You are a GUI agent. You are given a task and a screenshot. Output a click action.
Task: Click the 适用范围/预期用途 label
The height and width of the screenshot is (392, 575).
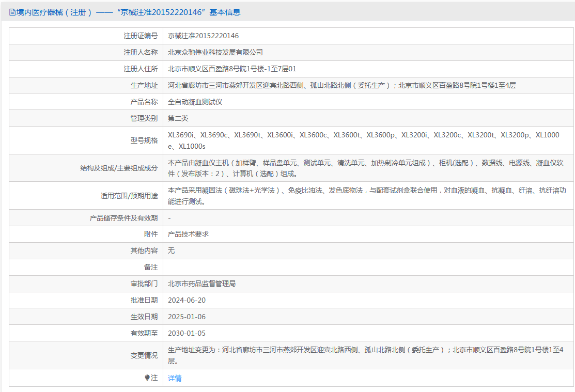coord(129,196)
